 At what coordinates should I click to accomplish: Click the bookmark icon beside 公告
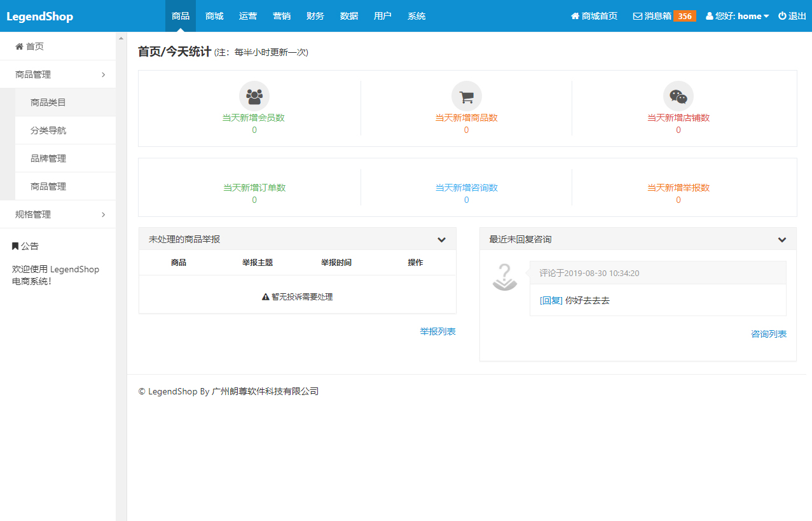tap(15, 246)
